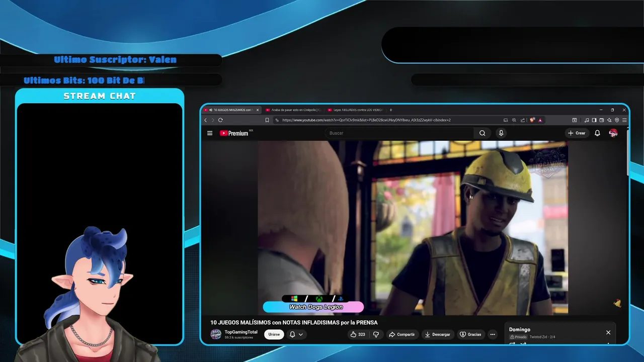644x362 pixels.
Task: Open Brave Wallet icon in toolbar
Action: (602, 120)
